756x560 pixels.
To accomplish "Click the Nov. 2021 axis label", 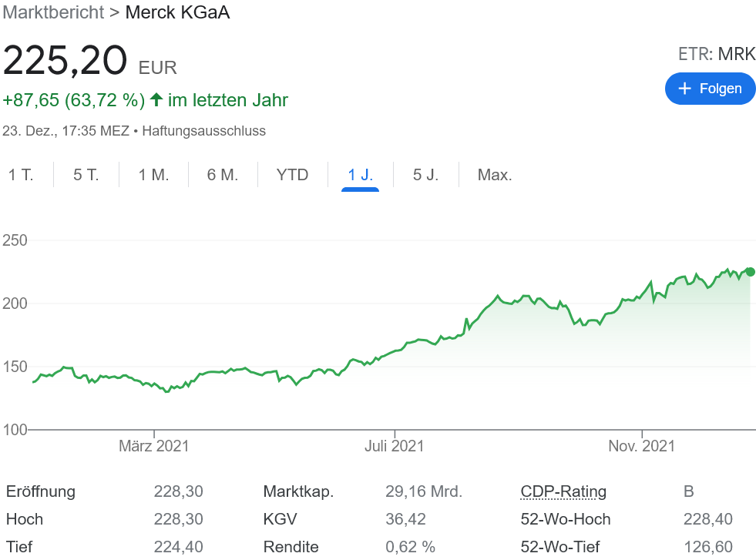I will (x=641, y=445).
